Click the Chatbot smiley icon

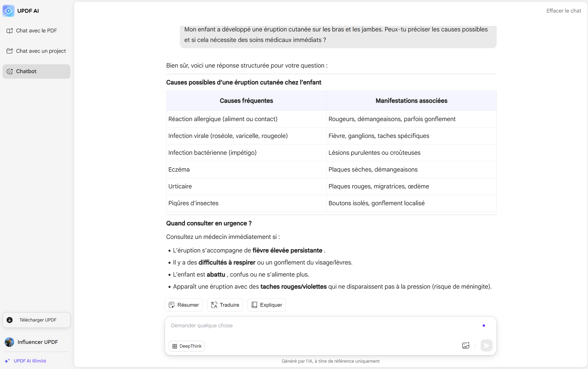[x=10, y=71]
